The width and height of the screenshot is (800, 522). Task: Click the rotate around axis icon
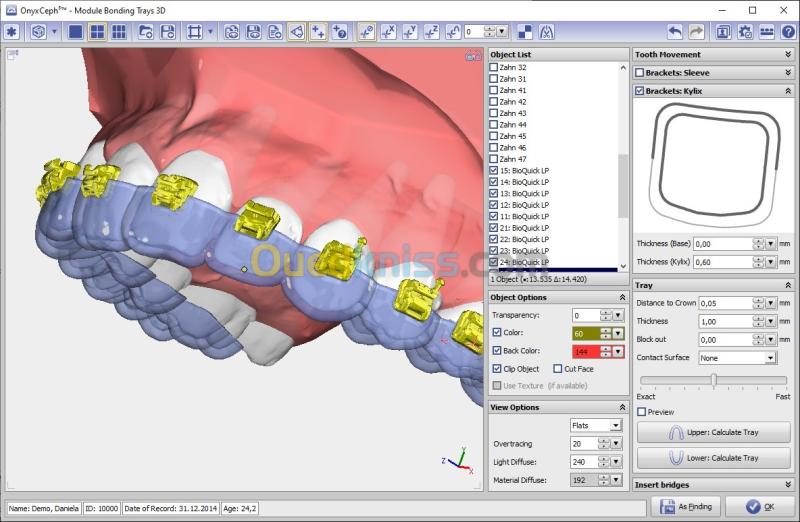(453, 32)
